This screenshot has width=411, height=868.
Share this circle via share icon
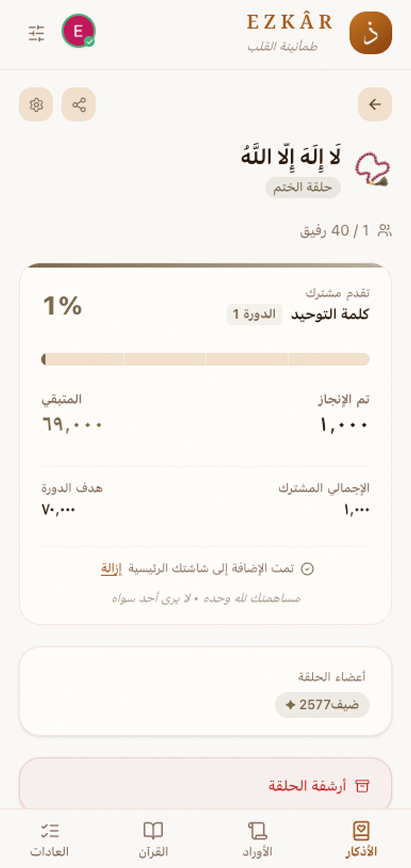pos(79,104)
